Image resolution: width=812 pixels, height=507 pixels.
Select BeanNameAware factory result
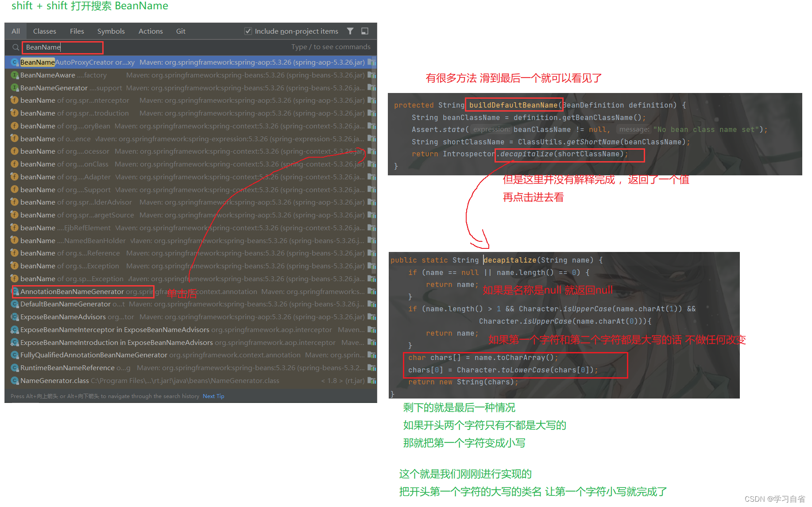191,75
